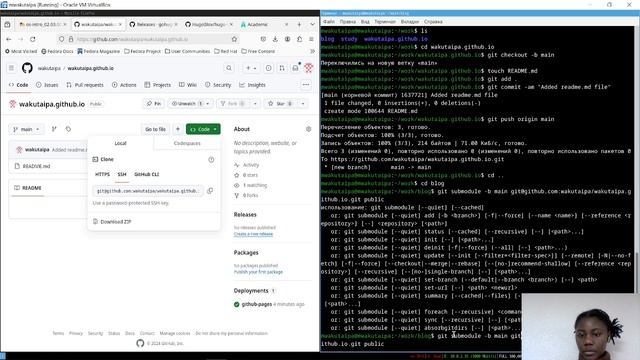Open the Pull requests repository tab
The height and width of the screenshot is (360, 640).
point(85,85)
